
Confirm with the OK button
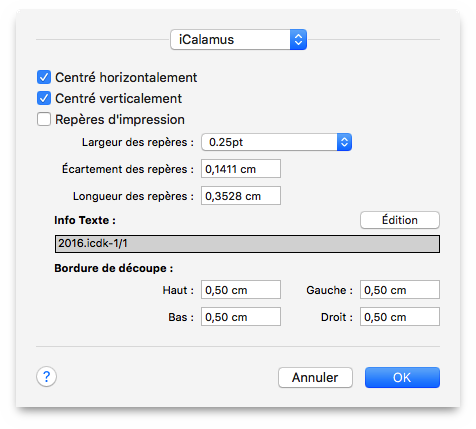(x=402, y=377)
